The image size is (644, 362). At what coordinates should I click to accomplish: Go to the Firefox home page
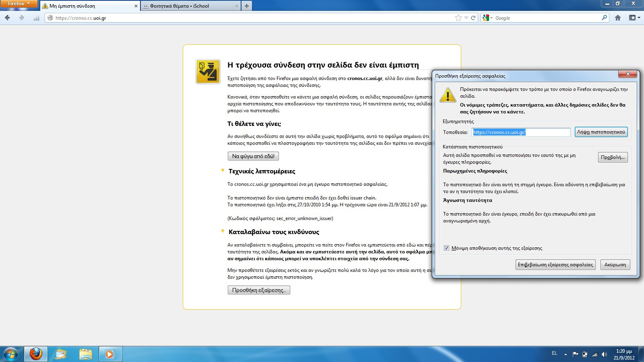[618, 18]
